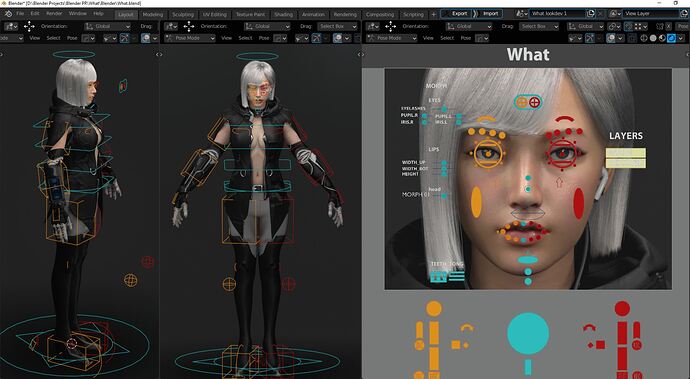Image resolution: width=690 pixels, height=379 pixels.
Task: Open the Render menu
Action: (x=54, y=14)
